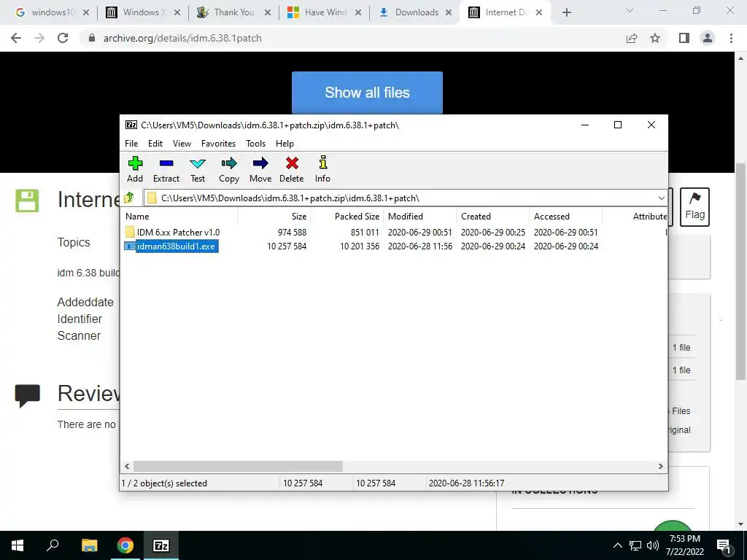
Task: Click the network tray icon
Action: [x=635, y=545]
